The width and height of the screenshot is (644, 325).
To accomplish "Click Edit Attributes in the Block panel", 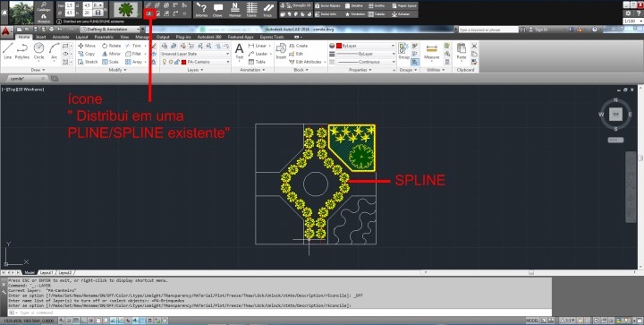I will pos(306,62).
